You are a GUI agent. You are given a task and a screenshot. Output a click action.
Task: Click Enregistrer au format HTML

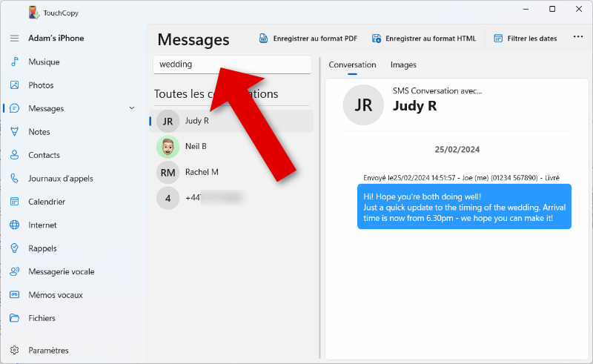coord(424,39)
